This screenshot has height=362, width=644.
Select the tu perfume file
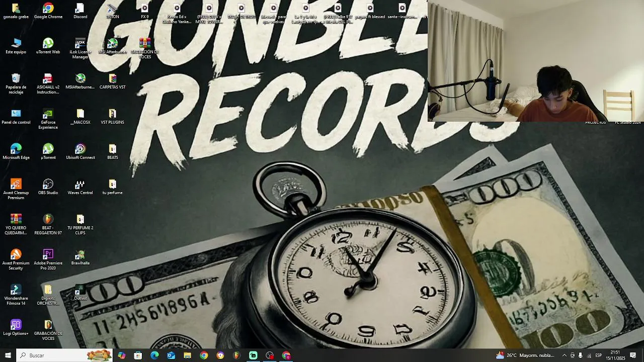click(113, 187)
